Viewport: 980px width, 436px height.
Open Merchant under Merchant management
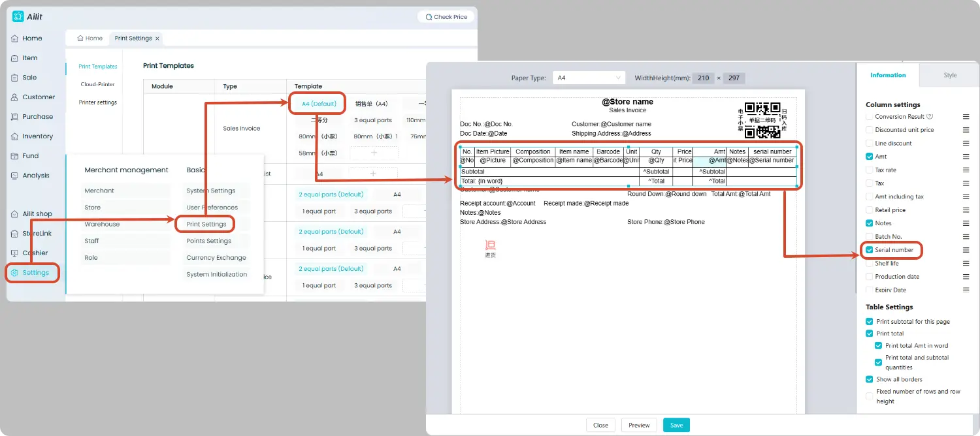coord(99,191)
